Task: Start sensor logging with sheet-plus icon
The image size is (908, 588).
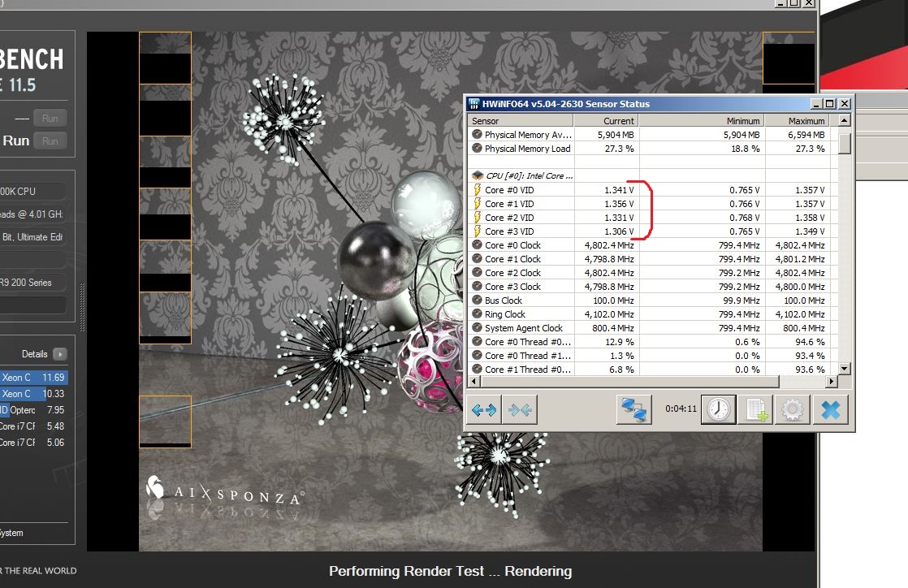Action: click(757, 410)
